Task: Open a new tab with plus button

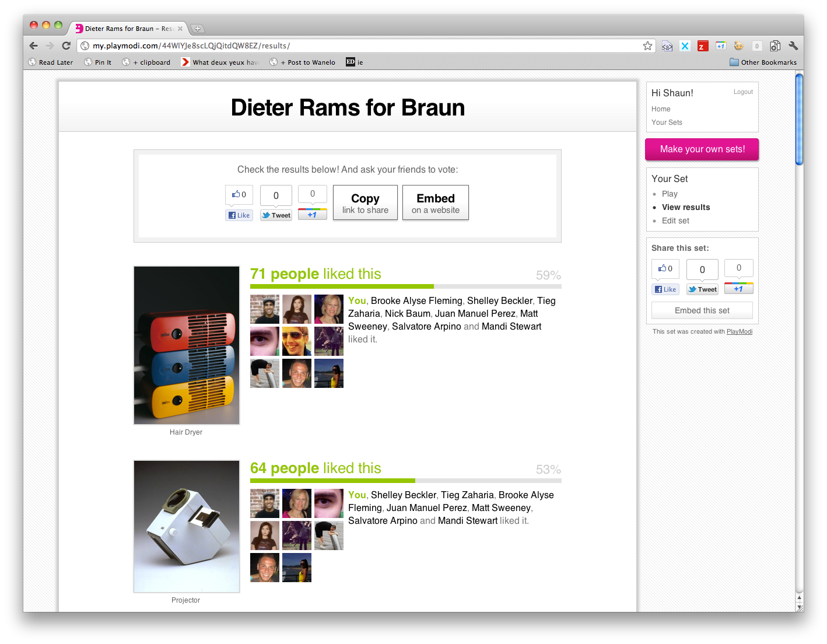Action: pyautogui.click(x=197, y=28)
